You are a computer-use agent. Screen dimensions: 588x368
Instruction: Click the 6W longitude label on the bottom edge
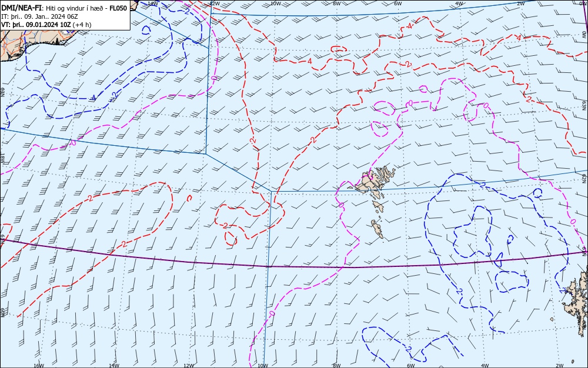[x=411, y=366]
